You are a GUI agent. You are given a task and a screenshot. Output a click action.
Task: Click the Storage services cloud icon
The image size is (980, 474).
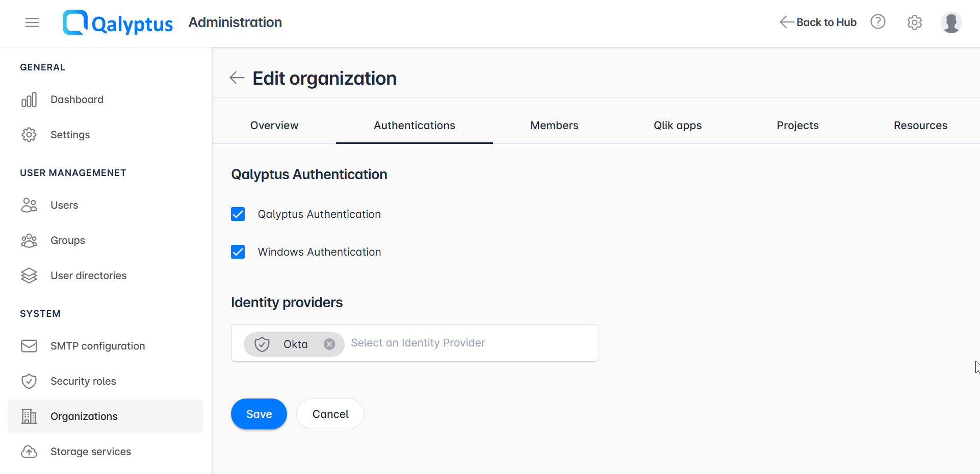click(29, 452)
